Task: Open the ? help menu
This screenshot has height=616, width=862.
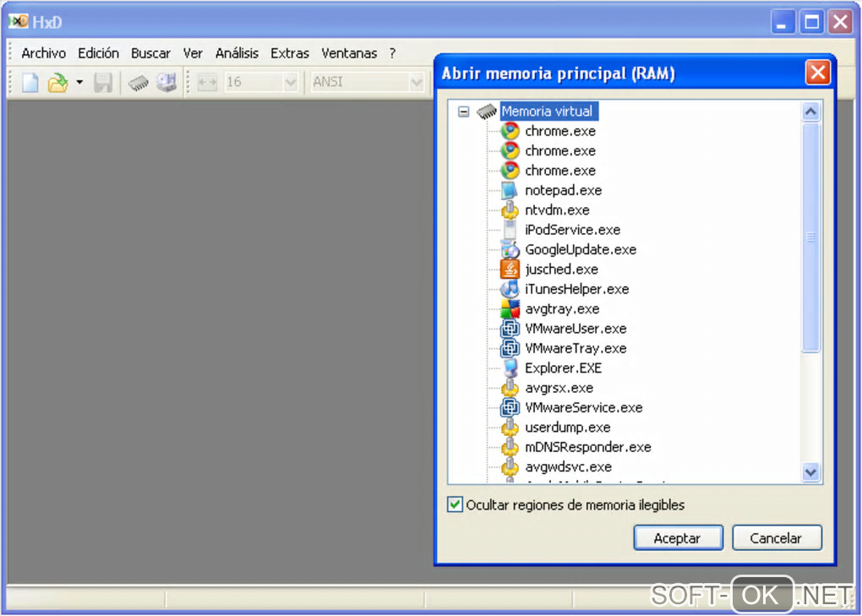Action: point(392,53)
